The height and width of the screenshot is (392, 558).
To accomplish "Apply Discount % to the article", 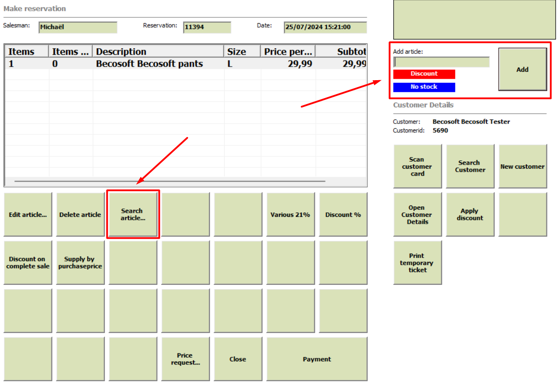I will [343, 215].
